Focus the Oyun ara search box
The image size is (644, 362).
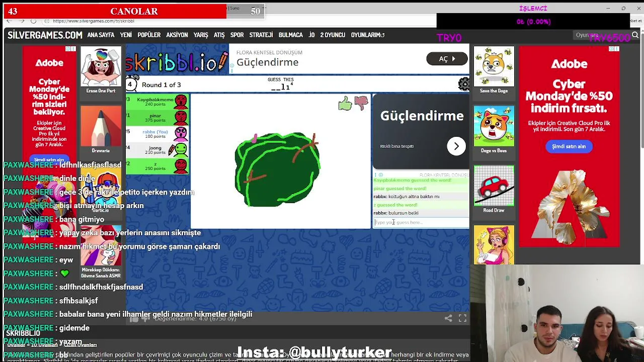[x=601, y=35]
